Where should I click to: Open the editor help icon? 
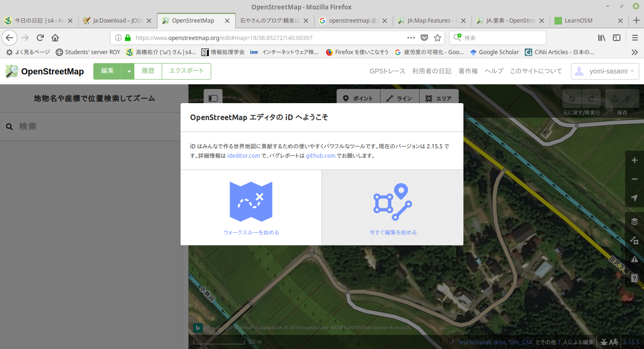(634, 278)
